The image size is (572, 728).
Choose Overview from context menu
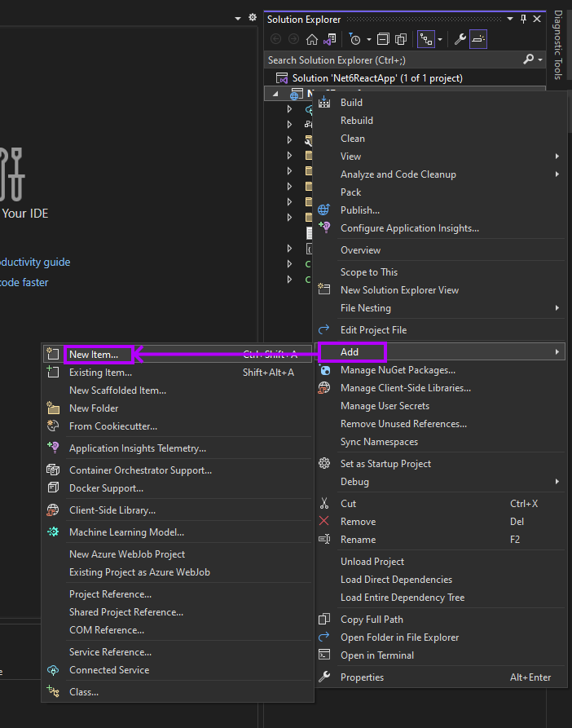click(360, 250)
